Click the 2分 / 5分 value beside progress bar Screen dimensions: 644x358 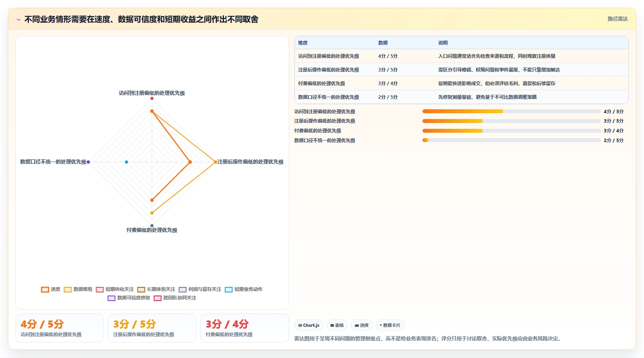click(614, 141)
